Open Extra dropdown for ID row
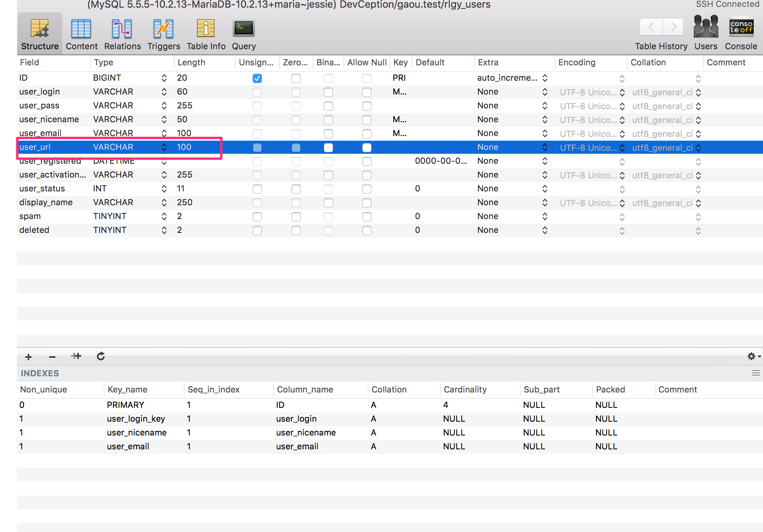The image size is (763, 532). (x=545, y=78)
